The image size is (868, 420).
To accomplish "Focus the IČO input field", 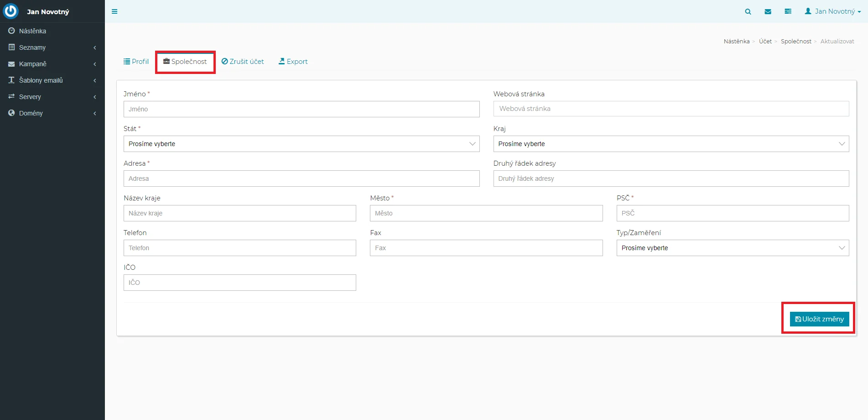I will pos(239,283).
